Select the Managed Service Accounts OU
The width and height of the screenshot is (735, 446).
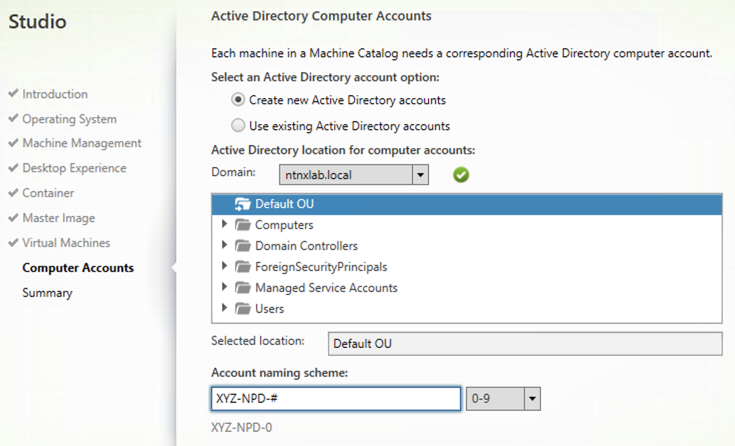[326, 287]
